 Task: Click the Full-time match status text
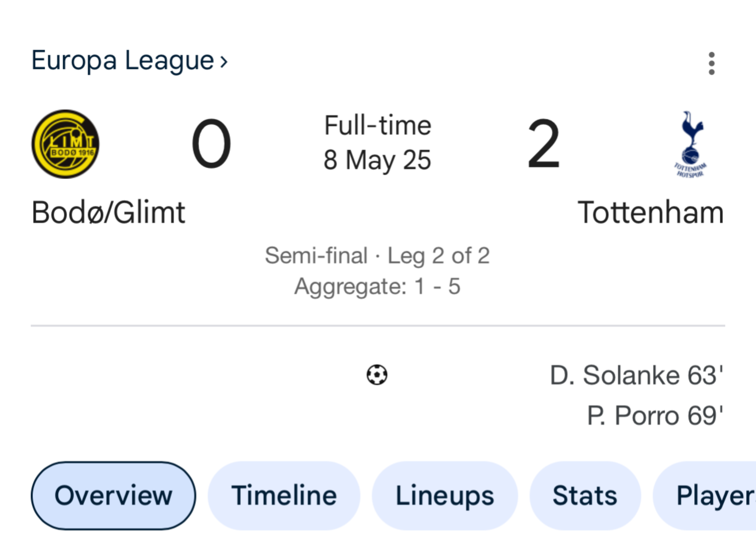(x=378, y=126)
